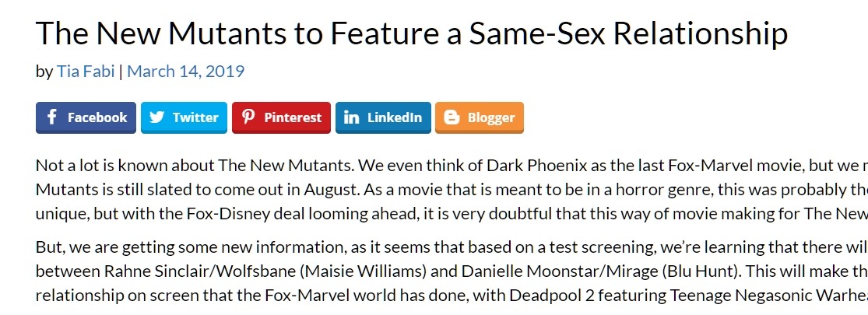
Task: Click the Twitter bird icon
Action: (x=157, y=117)
